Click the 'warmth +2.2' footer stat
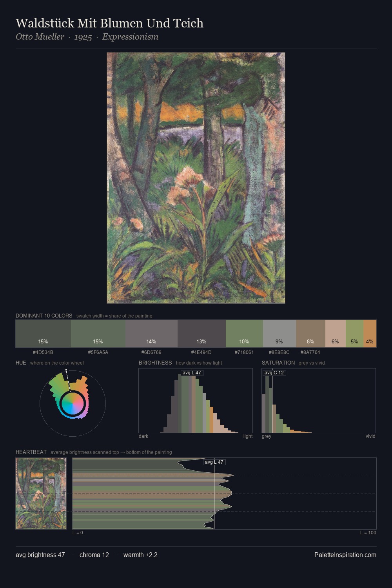392x588 pixels. [140, 555]
